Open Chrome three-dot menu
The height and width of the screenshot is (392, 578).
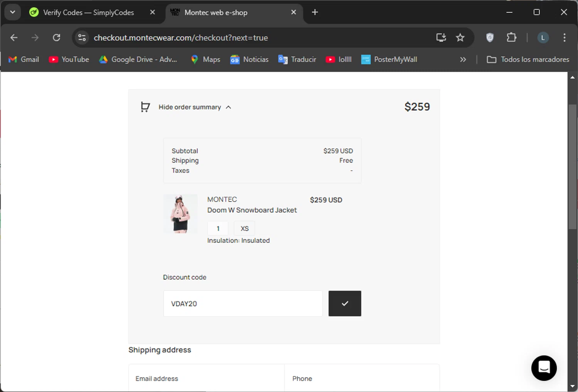click(565, 38)
